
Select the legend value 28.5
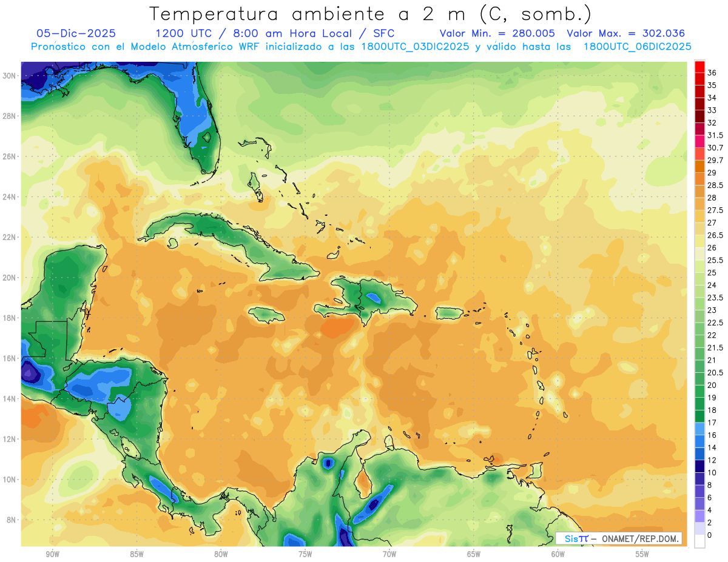click(x=715, y=185)
